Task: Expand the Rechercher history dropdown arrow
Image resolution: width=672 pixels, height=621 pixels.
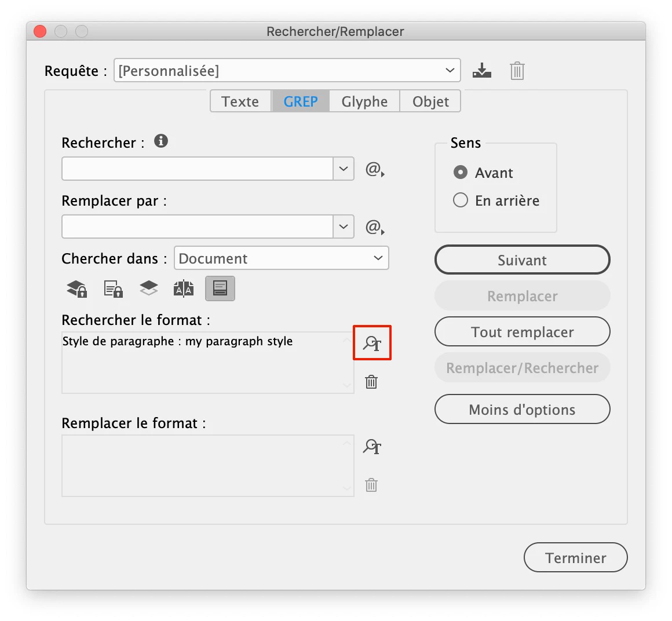Action: [x=344, y=169]
